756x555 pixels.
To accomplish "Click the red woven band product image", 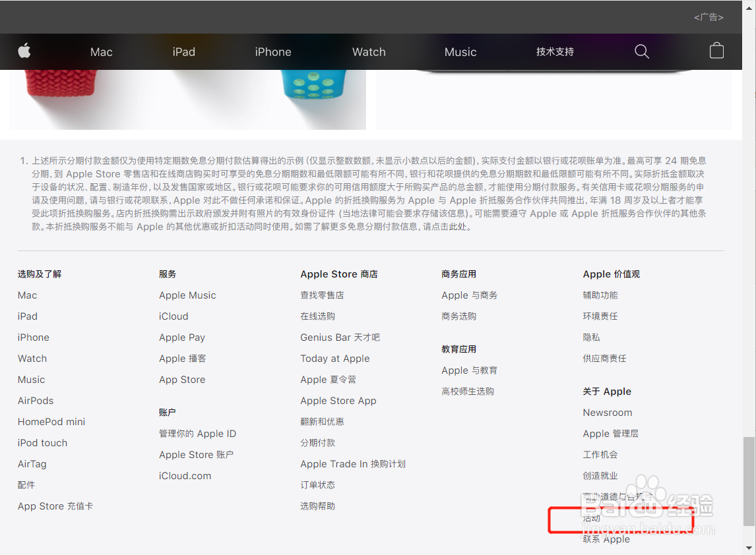I will click(60, 83).
